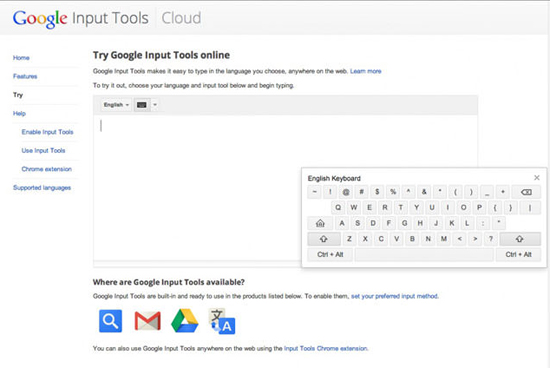
Task: Tap the M key
Action: (x=444, y=239)
